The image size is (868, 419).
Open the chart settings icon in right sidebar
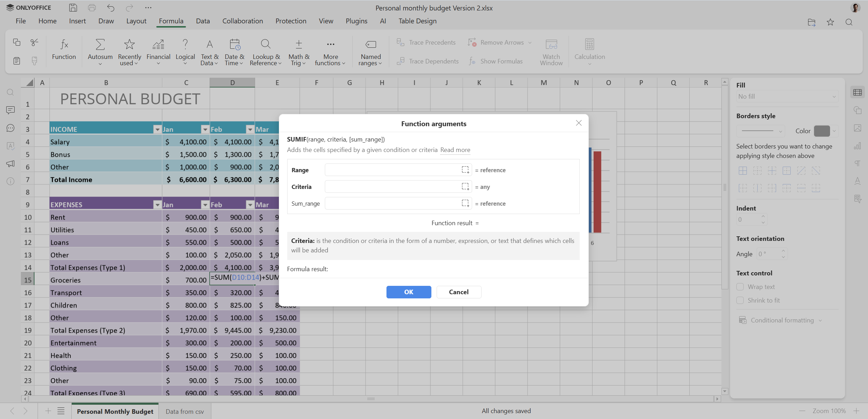pos(858,146)
